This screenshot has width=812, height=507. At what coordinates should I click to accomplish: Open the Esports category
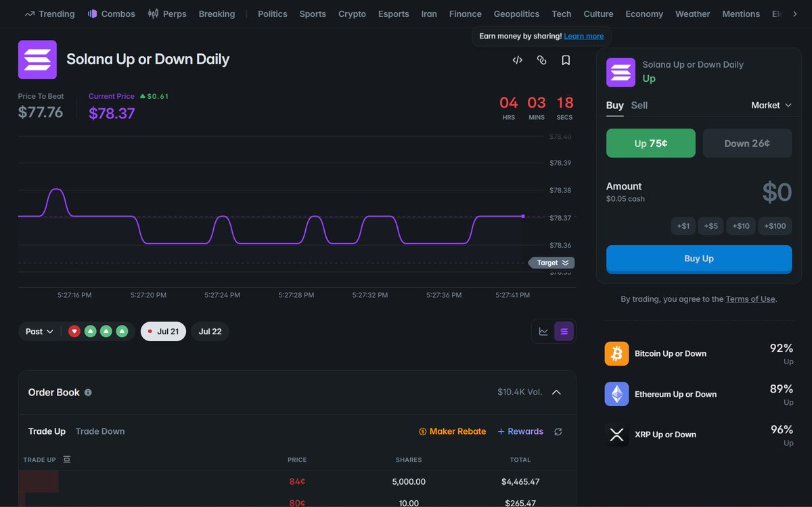[394, 14]
